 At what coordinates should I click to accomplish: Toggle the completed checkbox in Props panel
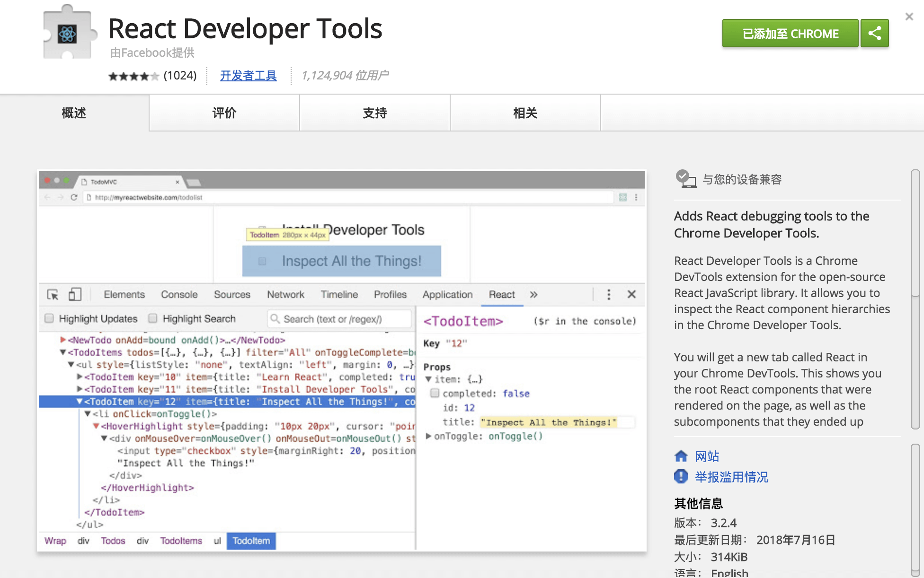[435, 393]
